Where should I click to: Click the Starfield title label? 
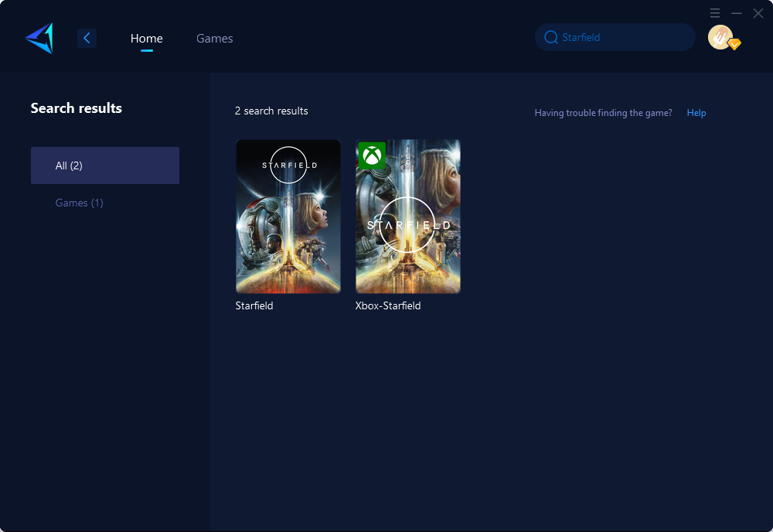click(x=254, y=305)
